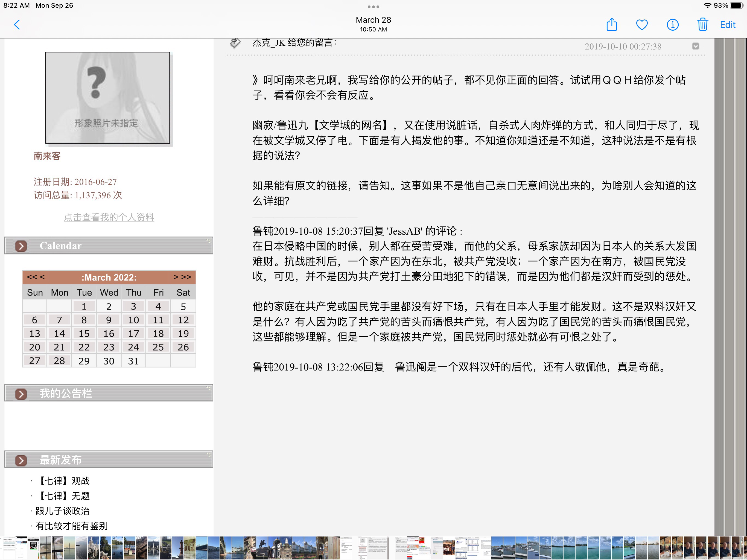The width and height of the screenshot is (747, 560).
Task: Open the three-dot multitasking menu
Action: tap(373, 7)
